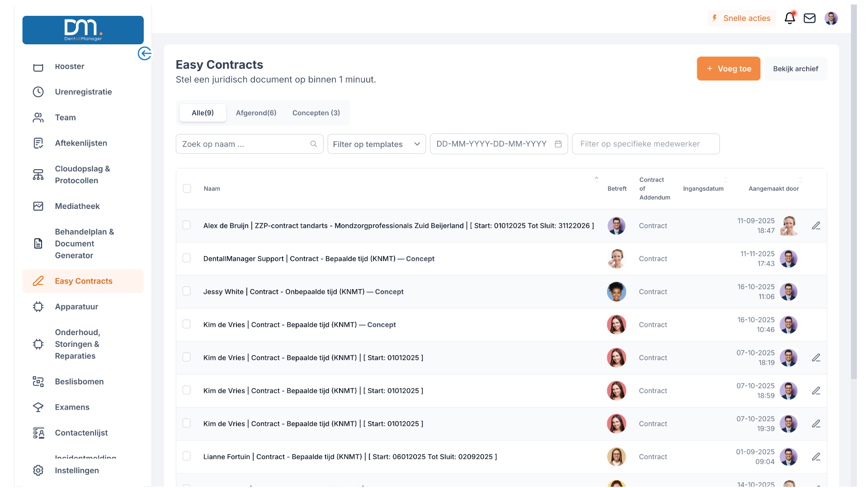Collapse the sidebar with the arrow icon
This screenshot has width=868, height=488.
click(145, 53)
